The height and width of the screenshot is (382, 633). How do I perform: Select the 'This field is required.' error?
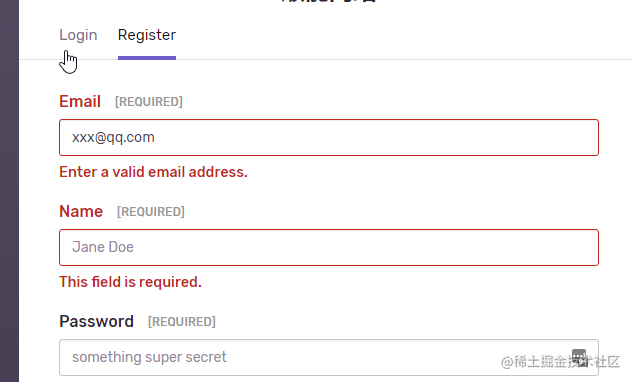click(130, 282)
